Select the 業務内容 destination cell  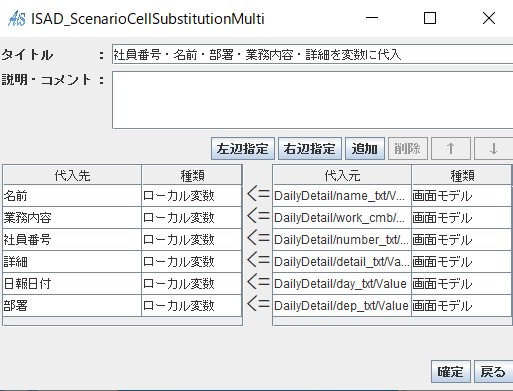pyautogui.click(x=72, y=218)
